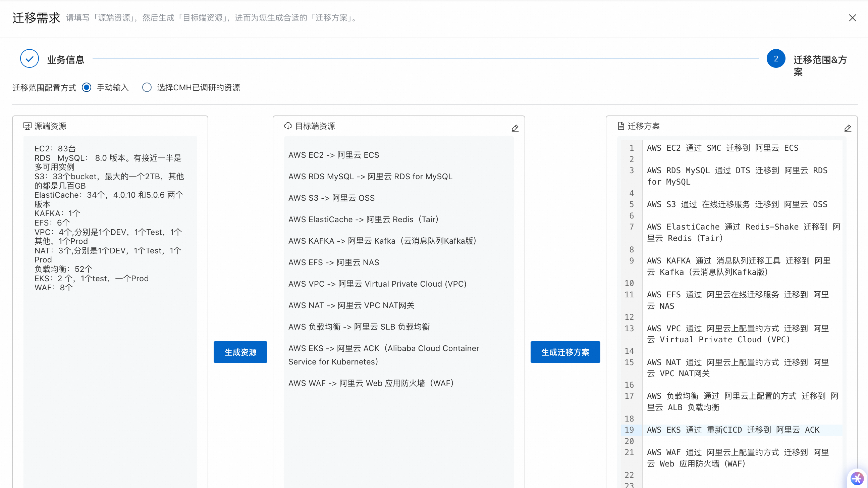The image size is (868, 488).
Task: Click editor line 15 'AWS NAT 通过 阿里云上配置的方式'
Action: coord(738,368)
